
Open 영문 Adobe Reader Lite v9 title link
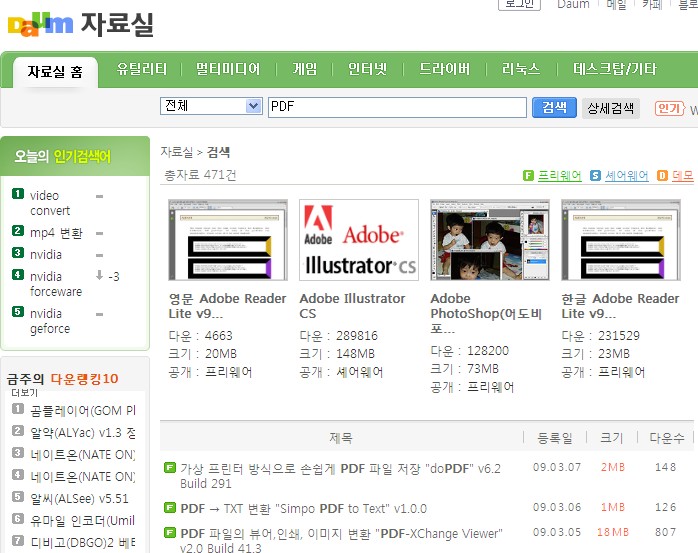click(x=227, y=306)
